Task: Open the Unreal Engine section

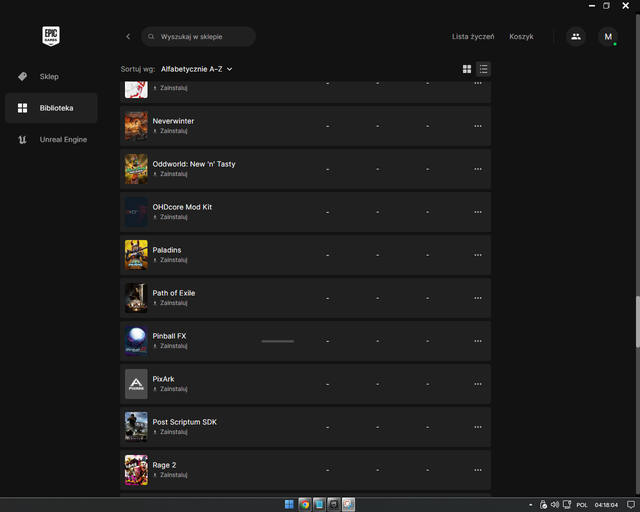Action: tap(51, 139)
